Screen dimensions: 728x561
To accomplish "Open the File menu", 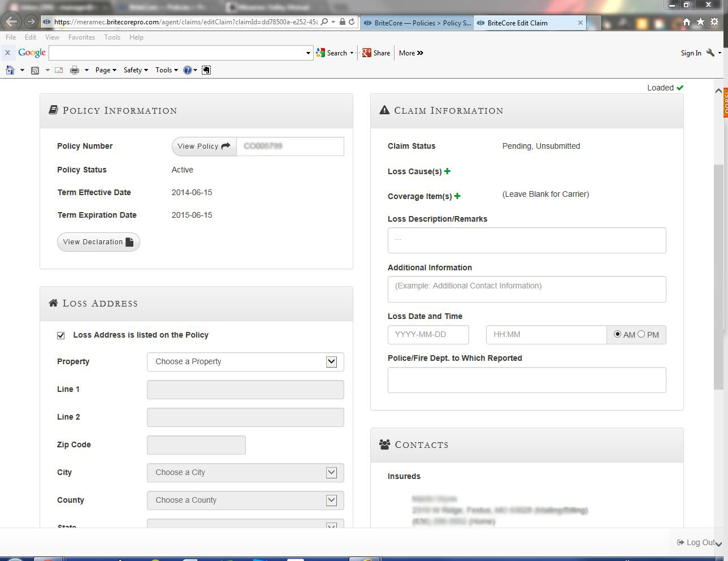I will click(11, 37).
